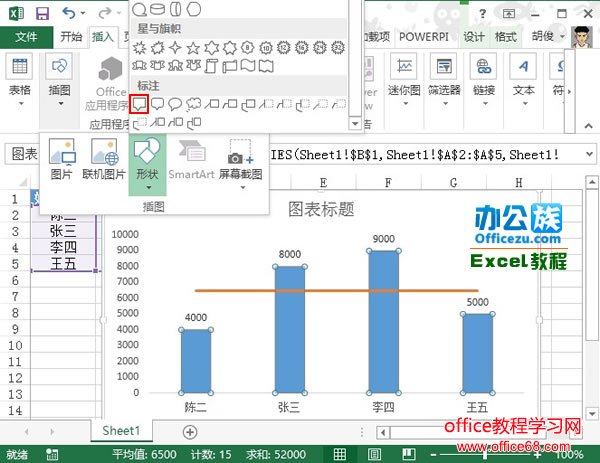Open the Help question mark button
Viewport: 600px width, 463px height.
[x=483, y=14]
